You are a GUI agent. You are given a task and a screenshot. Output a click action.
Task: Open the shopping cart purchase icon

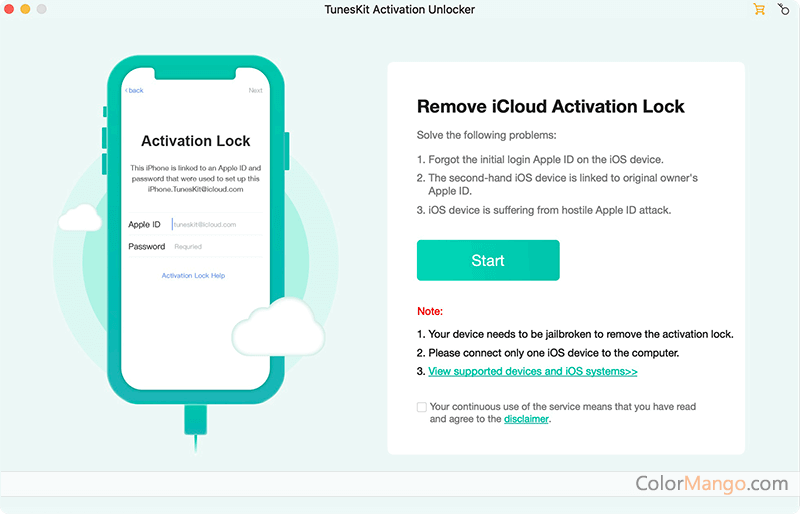759,9
